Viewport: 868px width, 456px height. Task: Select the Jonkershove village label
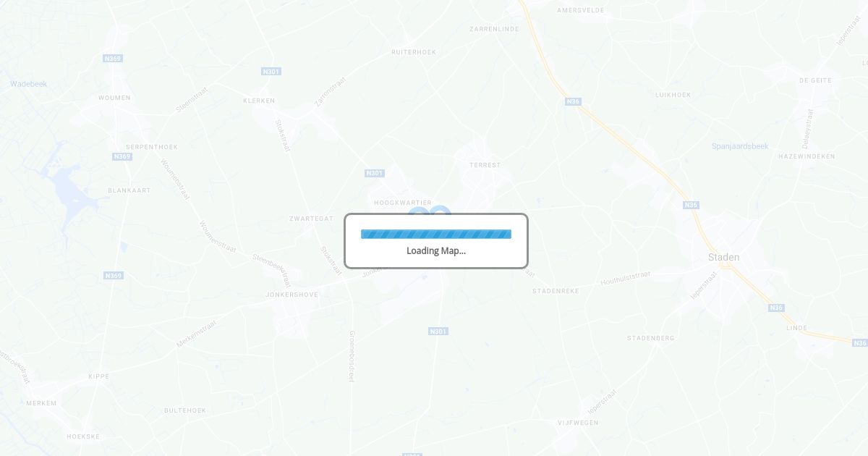[x=292, y=295]
